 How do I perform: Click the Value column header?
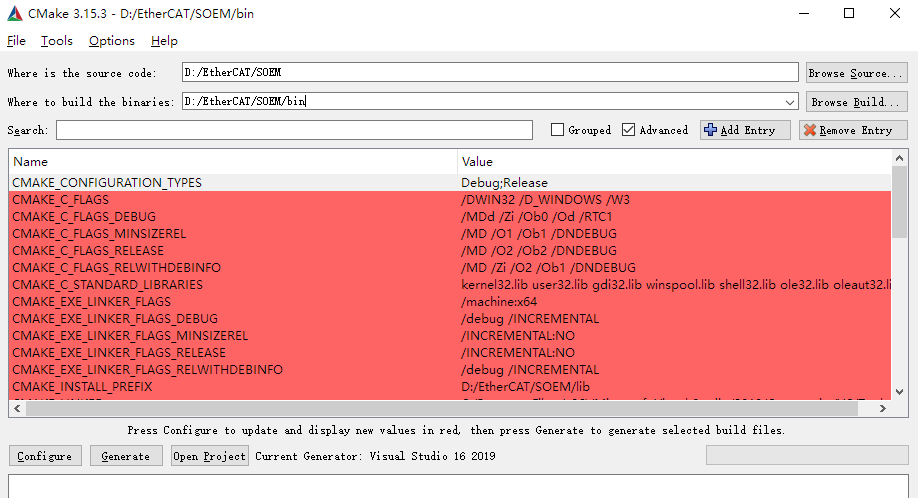(x=674, y=162)
